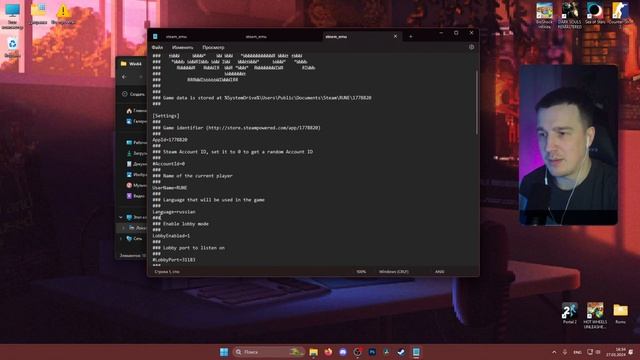Open Steam from the taskbar
640x360 pixels.
point(401,352)
